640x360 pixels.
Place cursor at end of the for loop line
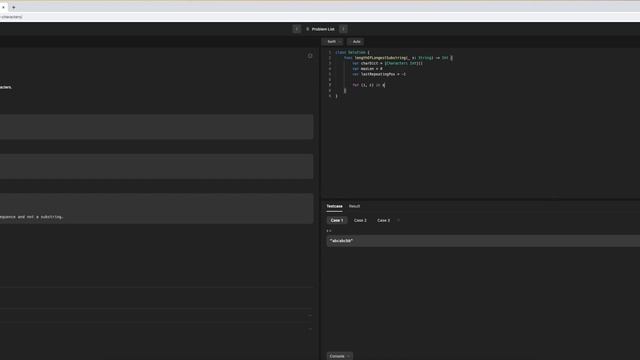pyautogui.click(x=384, y=85)
